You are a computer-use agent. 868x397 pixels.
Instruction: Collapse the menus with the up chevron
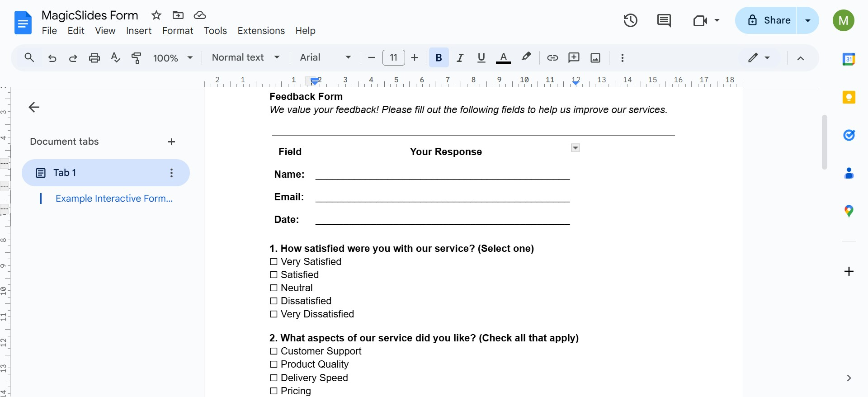pos(801,58)
